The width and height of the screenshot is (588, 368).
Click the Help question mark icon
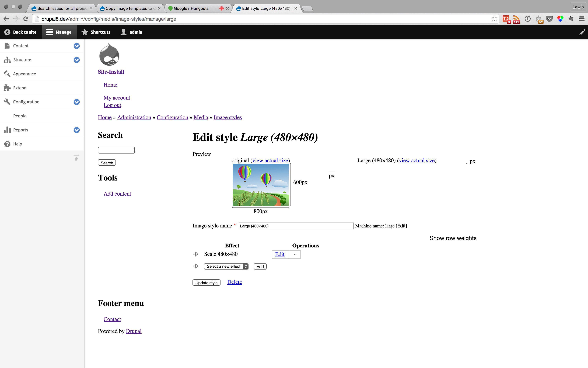7,144
